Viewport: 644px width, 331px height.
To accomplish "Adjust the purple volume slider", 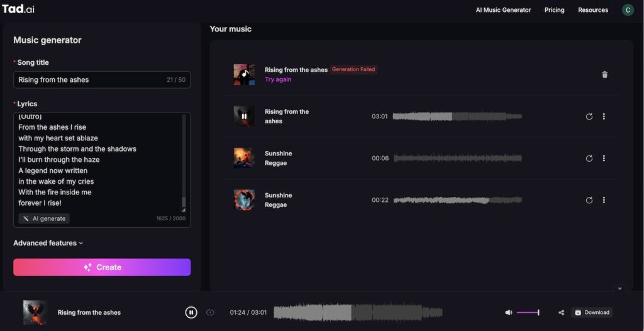I will coord(528,313).
